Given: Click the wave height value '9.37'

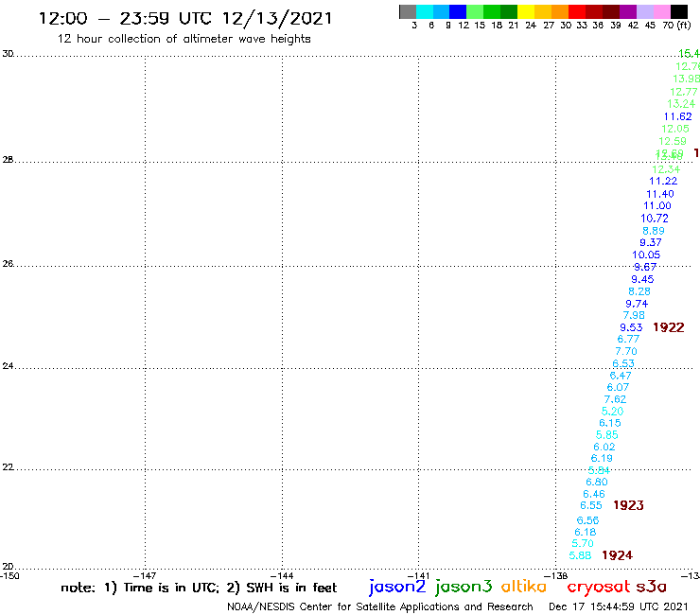Looking at the screenshot, I should (x=651, y=242).
